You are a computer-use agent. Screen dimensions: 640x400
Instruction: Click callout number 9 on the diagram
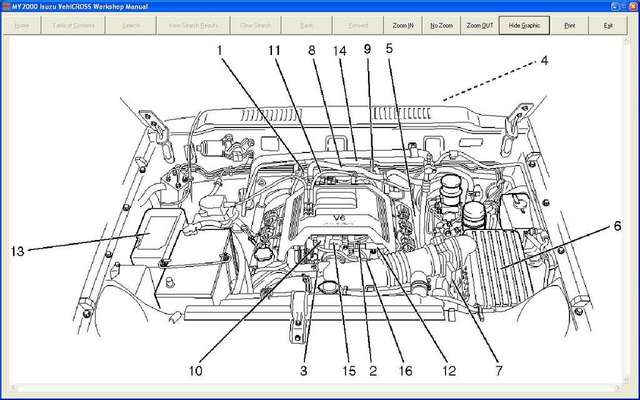[x=368, y=49]
